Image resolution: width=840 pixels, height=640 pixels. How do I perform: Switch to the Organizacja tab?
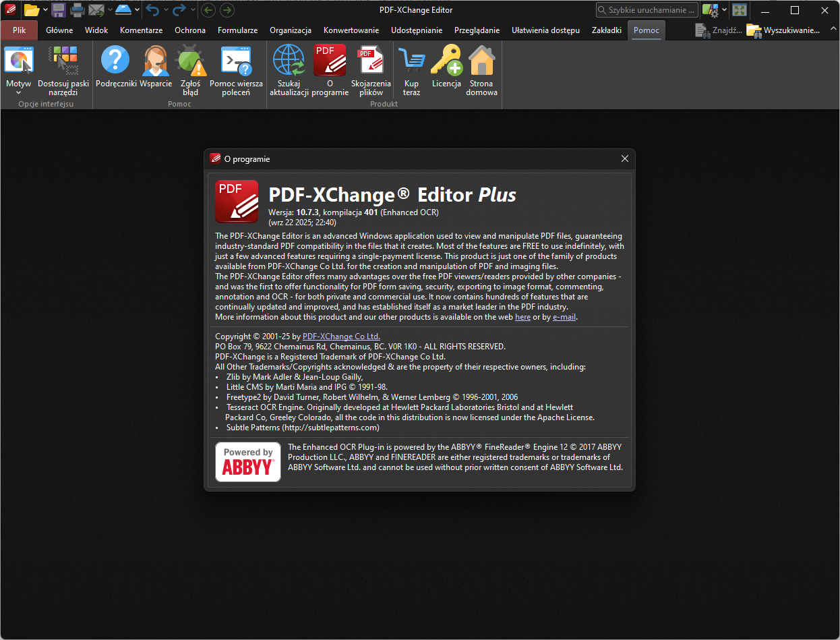291,30
